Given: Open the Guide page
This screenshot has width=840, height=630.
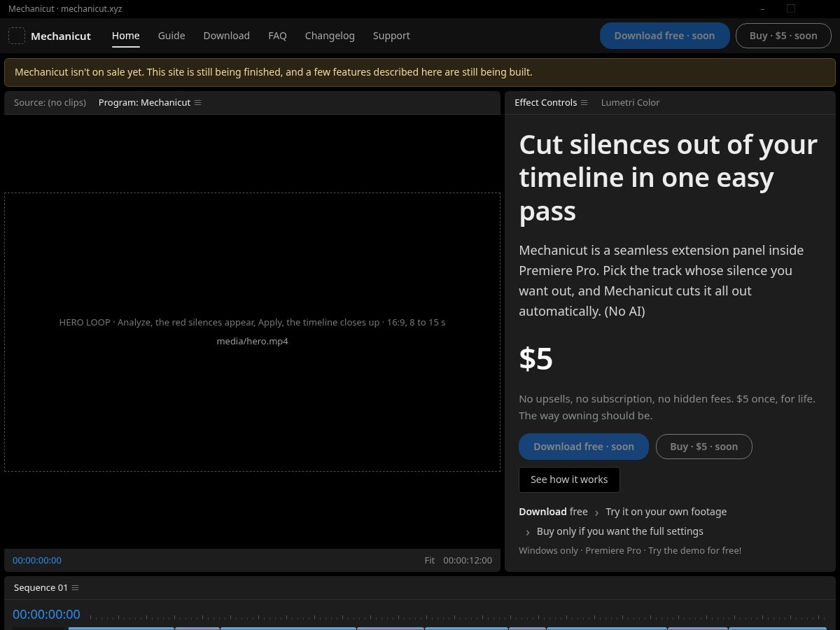Looking at the screenshot, I should [171, 36].
